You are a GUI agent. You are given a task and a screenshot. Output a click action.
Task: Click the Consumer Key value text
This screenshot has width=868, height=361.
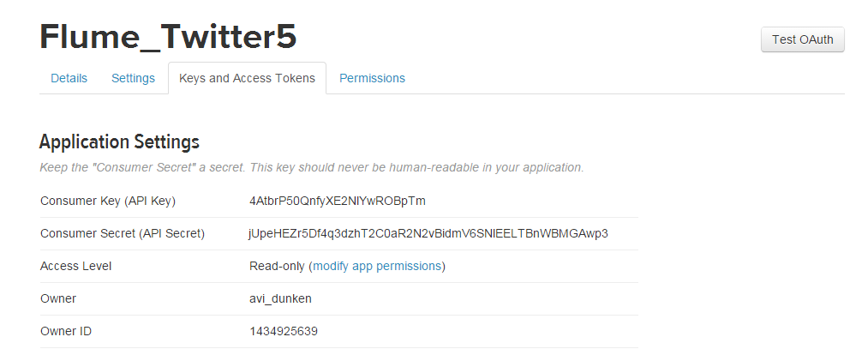pyautogui.click(x=337, y=201)
